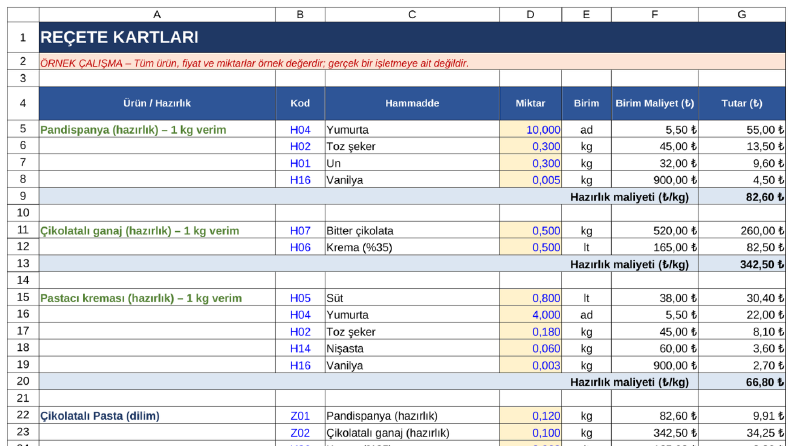Click the select-all corner box
Viewport: 793px width, 446px height.
[23, 15]
